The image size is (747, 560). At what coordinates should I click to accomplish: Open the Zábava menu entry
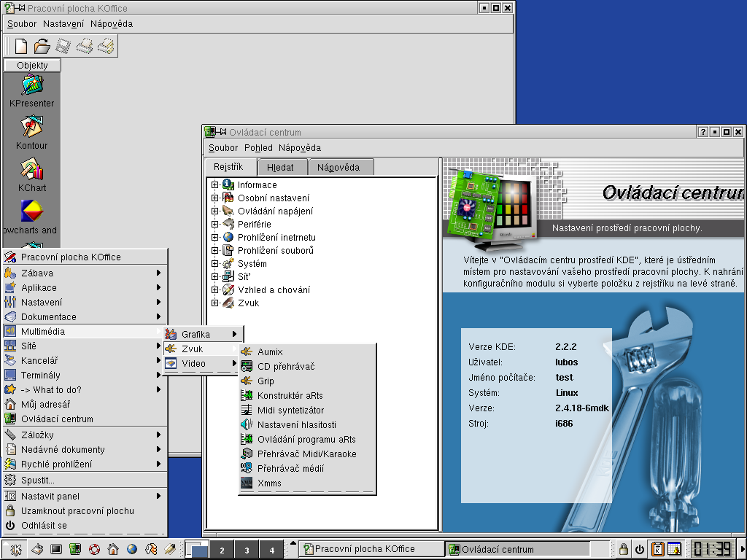[x=85, y=273]
